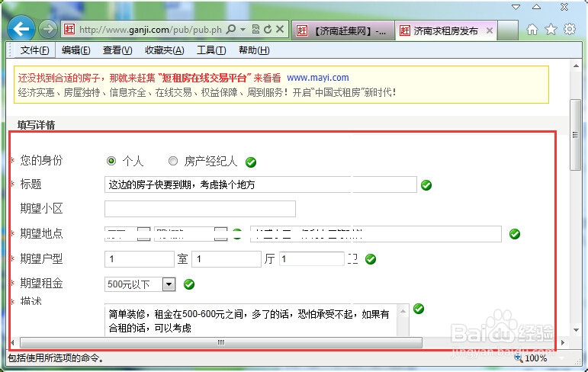Viewport: 588px width, 372px height.
Task: Click the 期望租金 field label
Action: pos(41,283)
